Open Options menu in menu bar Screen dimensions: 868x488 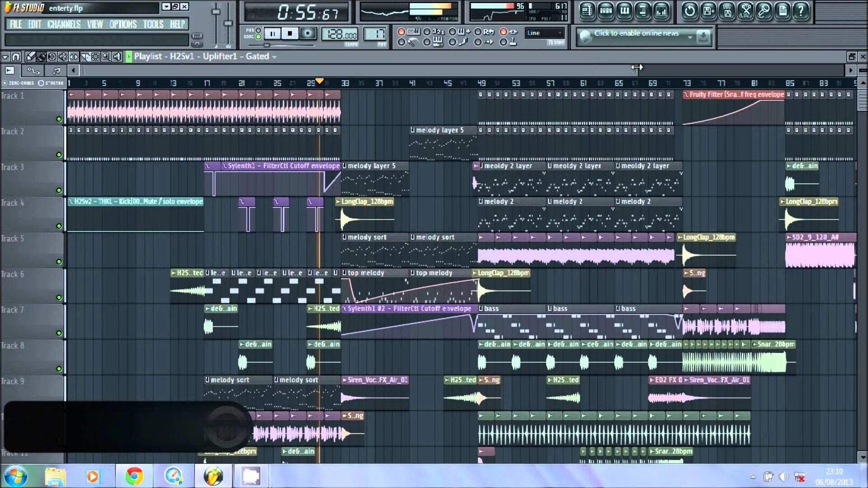(x=123, y=24)
